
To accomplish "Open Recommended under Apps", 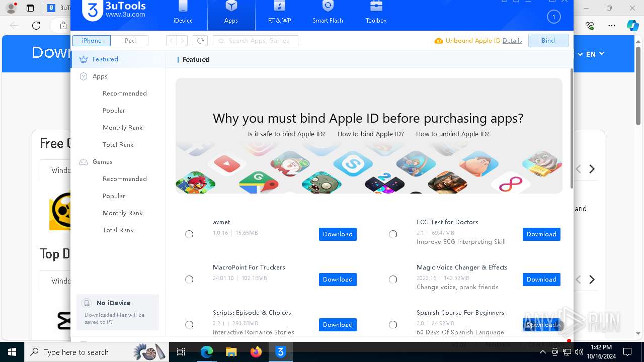I will (124, 94).
